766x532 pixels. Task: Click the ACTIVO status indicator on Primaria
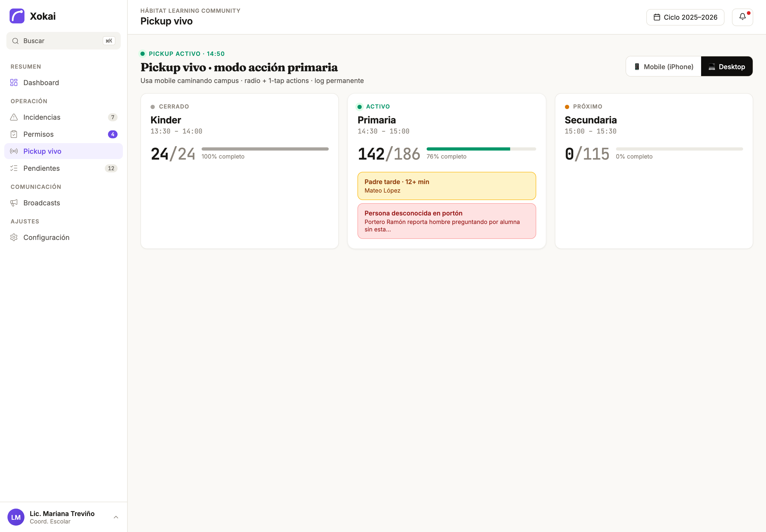click(373, 107)
